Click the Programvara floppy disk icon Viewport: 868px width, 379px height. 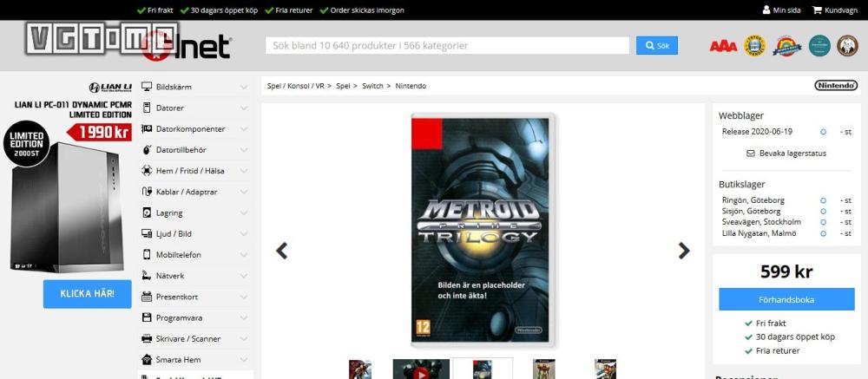(147, 317)
